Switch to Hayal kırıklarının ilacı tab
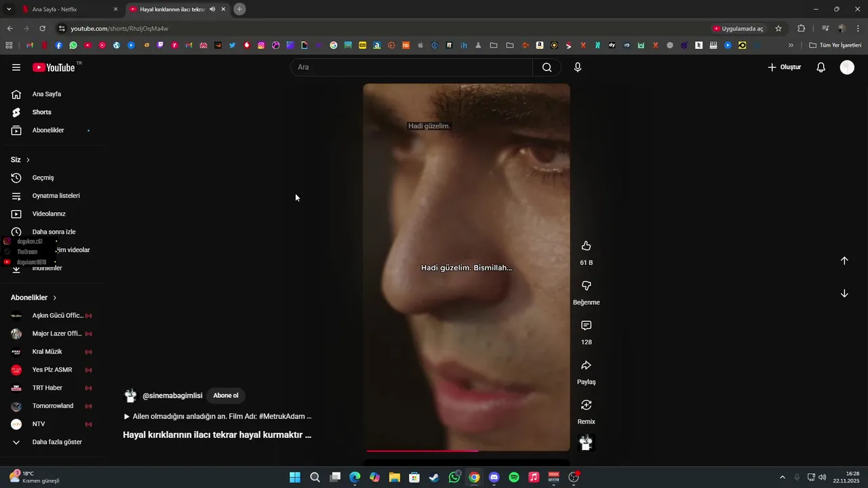The image size is (868, 488). click(172, 9)
